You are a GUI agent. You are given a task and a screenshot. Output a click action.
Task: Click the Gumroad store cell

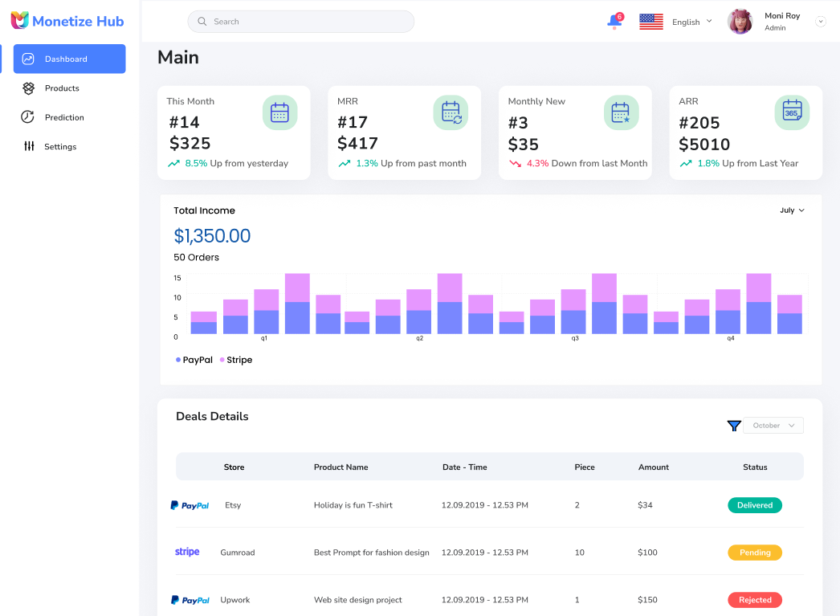point(238,553)
